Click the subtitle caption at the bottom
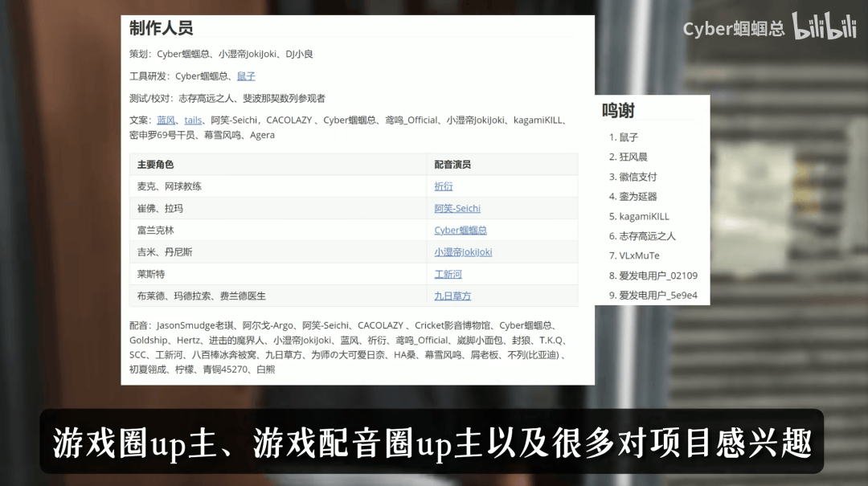 432,443
